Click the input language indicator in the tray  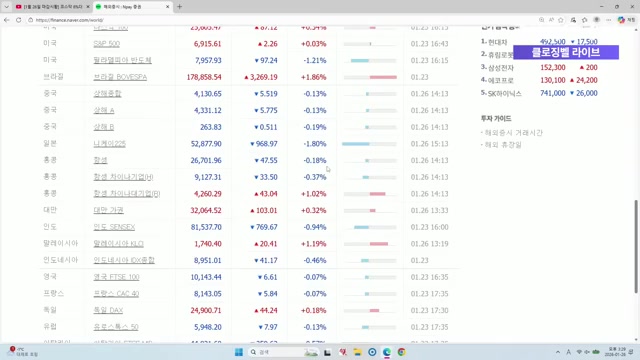(x=568, y=352)
